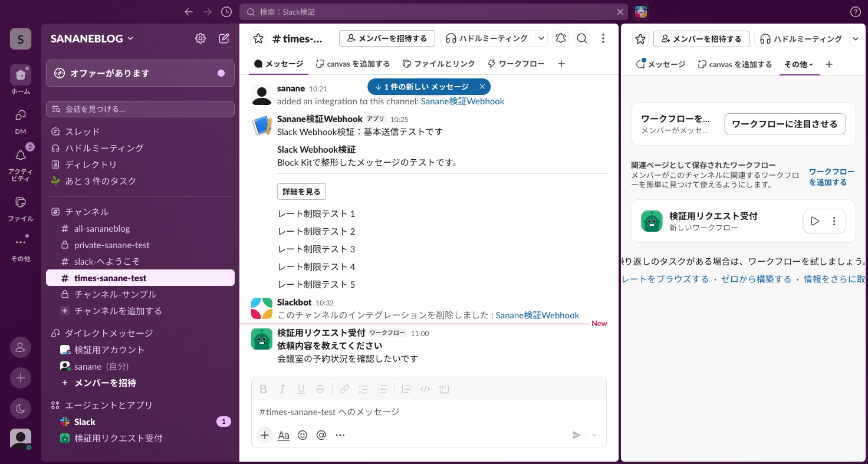Open the オファーがあります banner
This screenshot has width=868, height=464.
140,73
